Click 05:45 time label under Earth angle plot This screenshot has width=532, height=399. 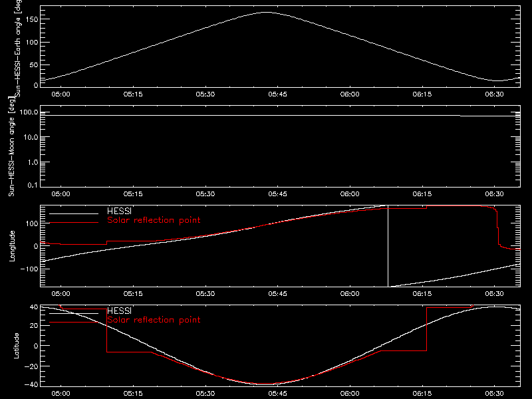[x=277, y=94]
